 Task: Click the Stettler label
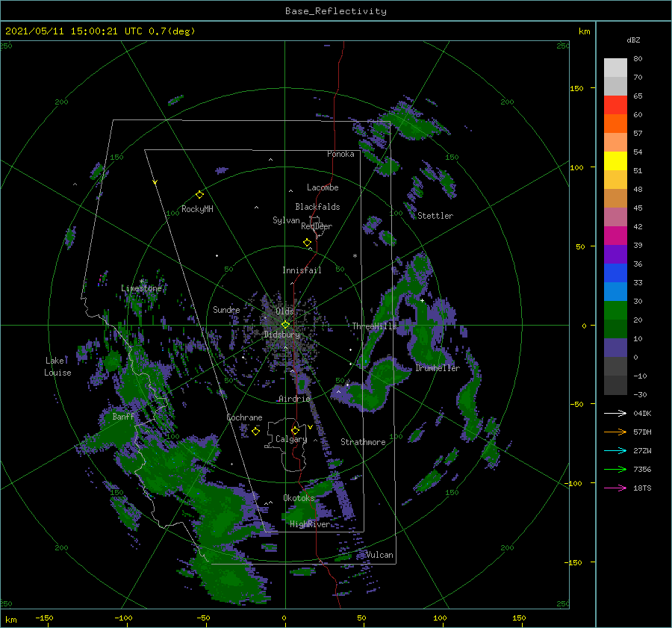click(435, 216)
